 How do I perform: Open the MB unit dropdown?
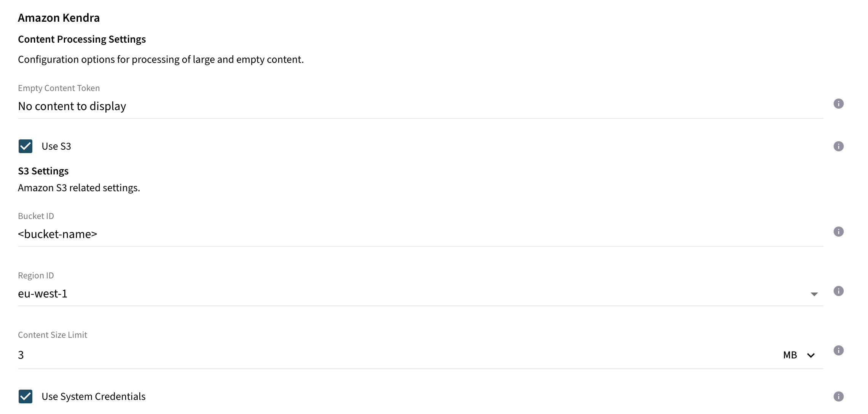pos(811,355)
